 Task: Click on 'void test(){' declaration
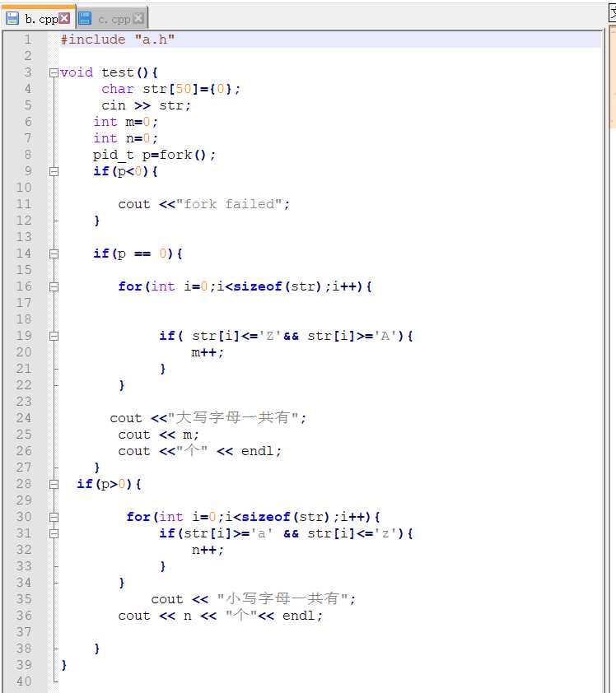(x=109, y=72)
